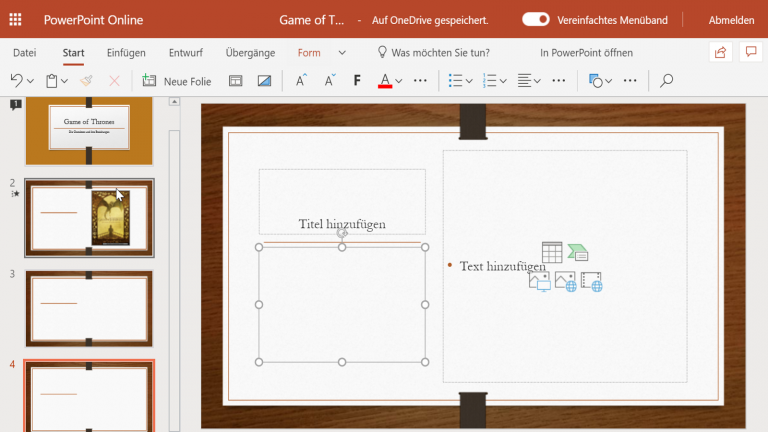Open the search magnifier tool
Screen dimensions: 768x432
[x=667, y=81]
